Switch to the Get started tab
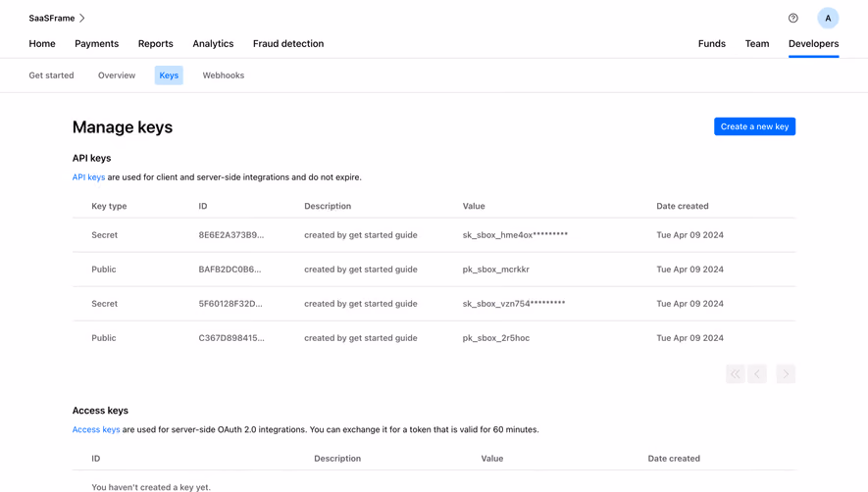Image resolution: width=868 pixels, height=492 pixels. tap(51, 75)
